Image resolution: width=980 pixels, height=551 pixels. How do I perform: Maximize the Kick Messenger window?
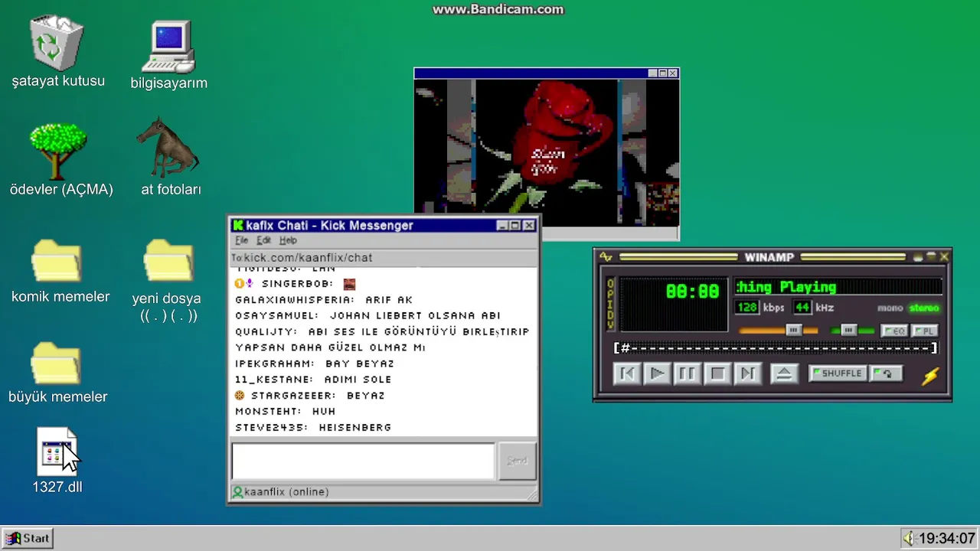click(515, 226)
